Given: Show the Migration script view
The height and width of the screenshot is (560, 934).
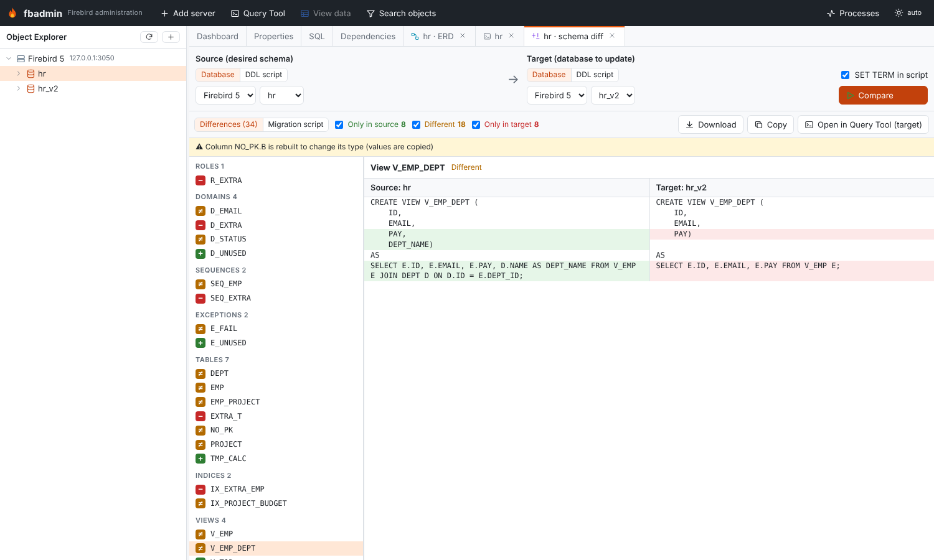Looking at the screenshot, I should (x=296, y=124).
